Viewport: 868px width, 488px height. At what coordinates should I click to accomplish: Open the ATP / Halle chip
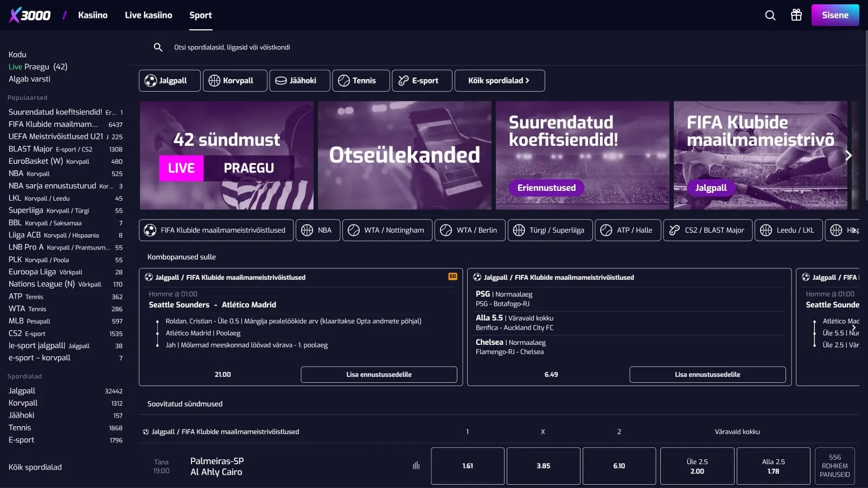(628, 230)
